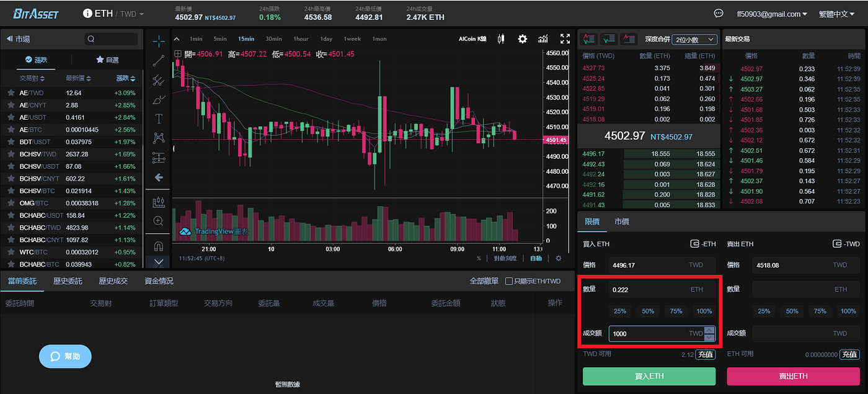The width and height of the screenshot is (868, 394).
Task: Click the AICoin K線 label
Action: pos(472,38)
